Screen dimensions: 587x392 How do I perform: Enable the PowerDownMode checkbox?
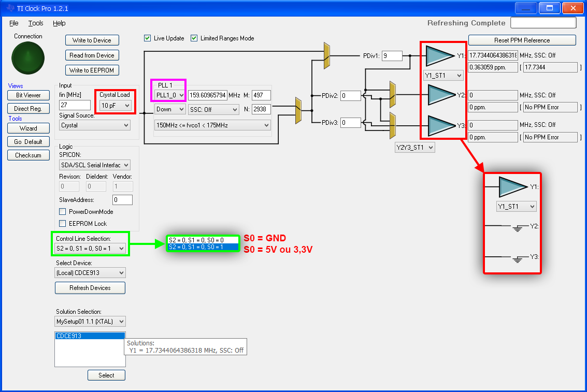tap(63, 212)
